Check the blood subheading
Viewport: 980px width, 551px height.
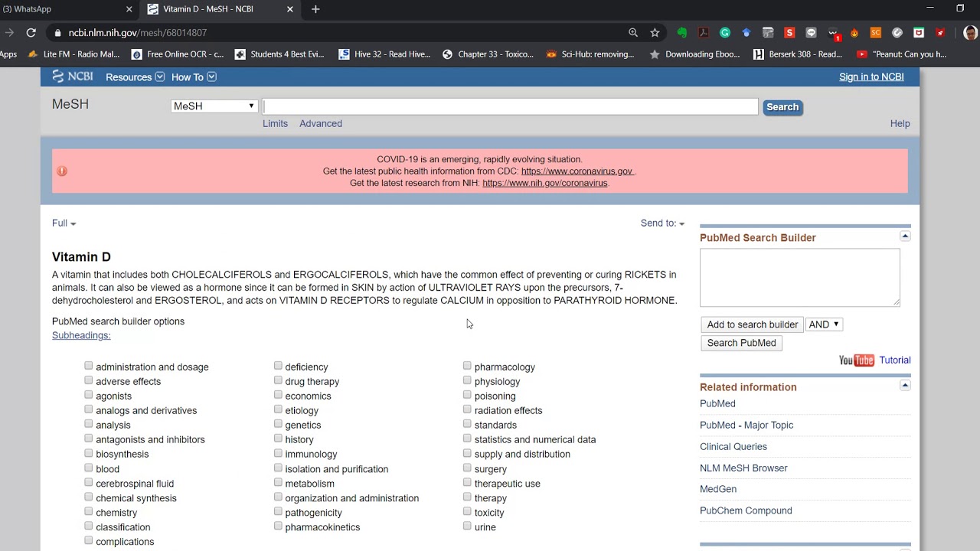(x=89, y=468)
